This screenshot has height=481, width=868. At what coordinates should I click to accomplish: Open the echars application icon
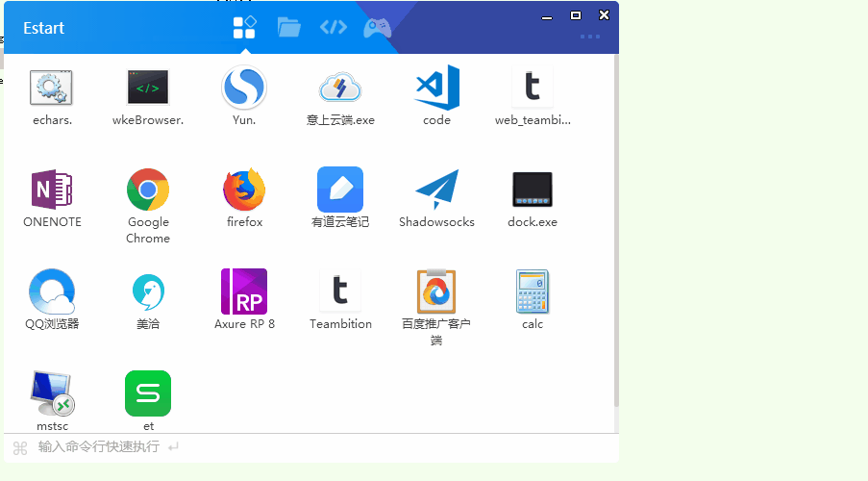(x=52, y=88)
